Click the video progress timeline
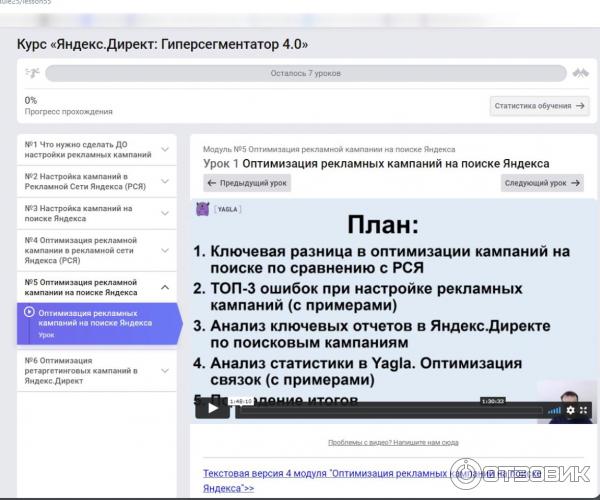600x500 pixels. coord(389,411)
